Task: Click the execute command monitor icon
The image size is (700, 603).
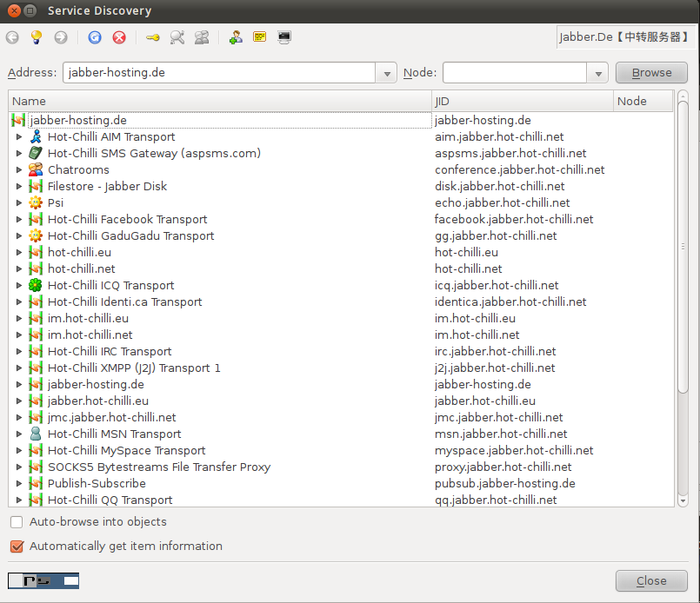Action: pyautogui.click(x=284, y=37)
